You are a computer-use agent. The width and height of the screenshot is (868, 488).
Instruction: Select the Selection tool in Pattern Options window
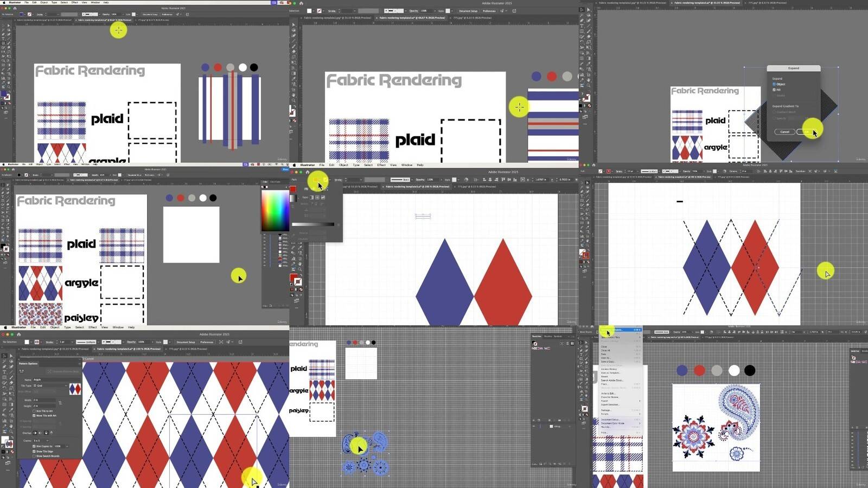[x=4, y=356]
